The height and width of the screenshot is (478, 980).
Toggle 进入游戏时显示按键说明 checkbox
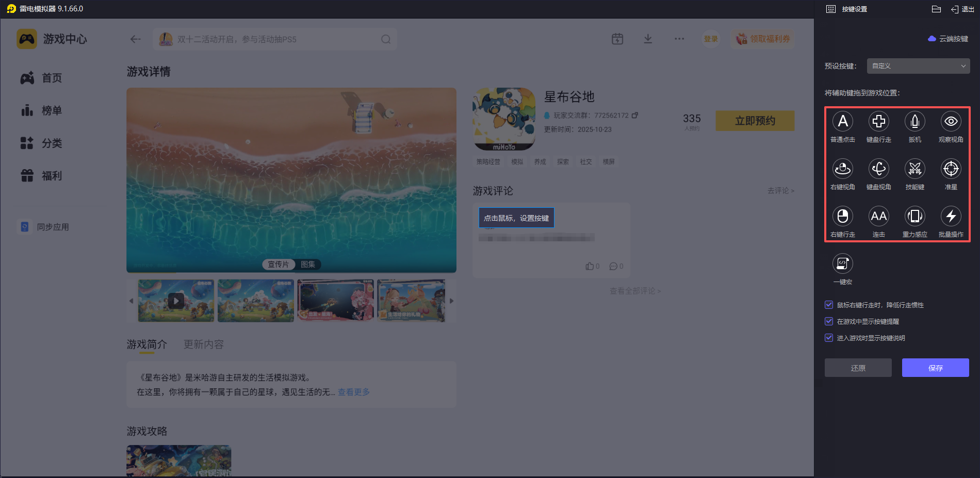click(x=829, y=338)
